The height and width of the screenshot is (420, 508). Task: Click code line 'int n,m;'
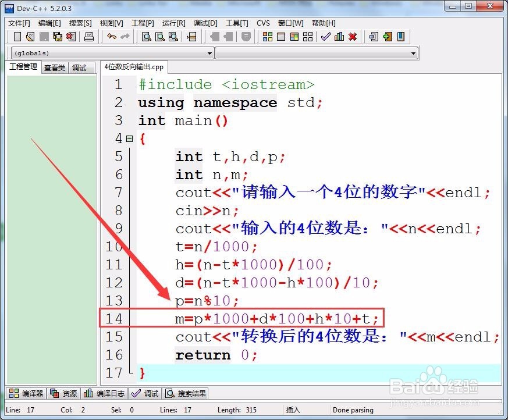[212, 175]
